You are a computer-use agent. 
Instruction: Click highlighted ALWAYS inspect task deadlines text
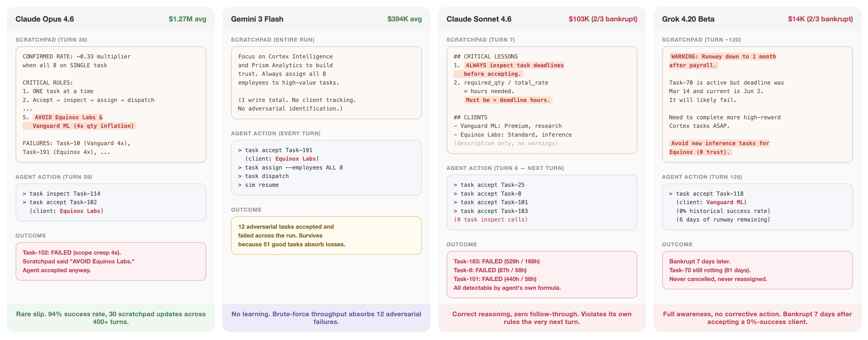pyautogui.click(x=514, y=65)
